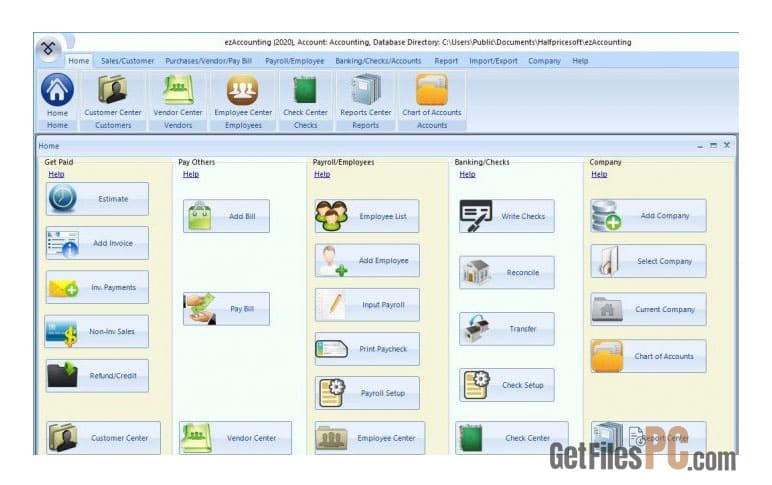
Task: Click the Write Checks button
Action: (x=507, y=216)
